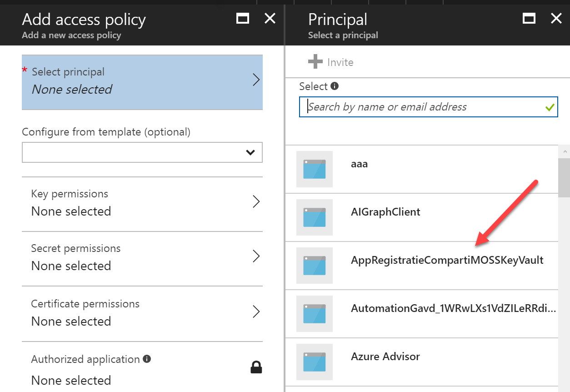570x392 pixels.
Task: Click the AIGraphClient application icon
Action: 314,217
